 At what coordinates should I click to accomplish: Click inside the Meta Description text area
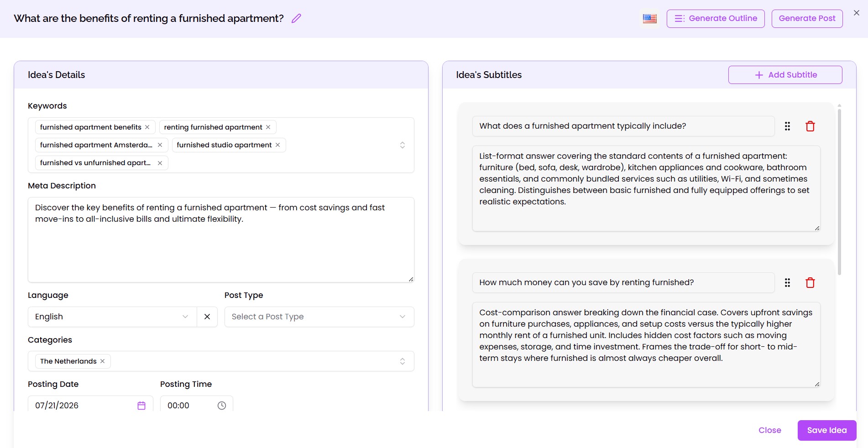click(x=221, y=240)
